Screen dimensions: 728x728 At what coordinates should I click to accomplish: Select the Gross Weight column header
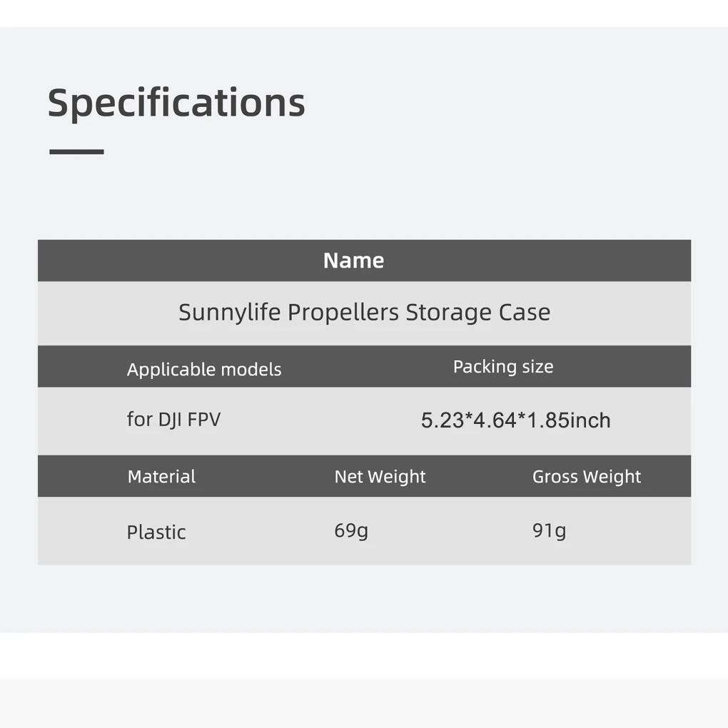click(587, 477)
